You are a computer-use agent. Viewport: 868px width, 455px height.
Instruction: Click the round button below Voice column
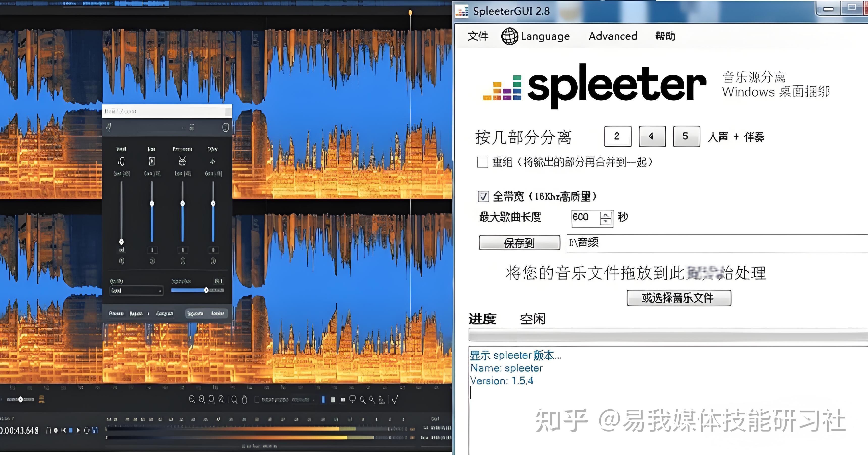click(122, 261)
